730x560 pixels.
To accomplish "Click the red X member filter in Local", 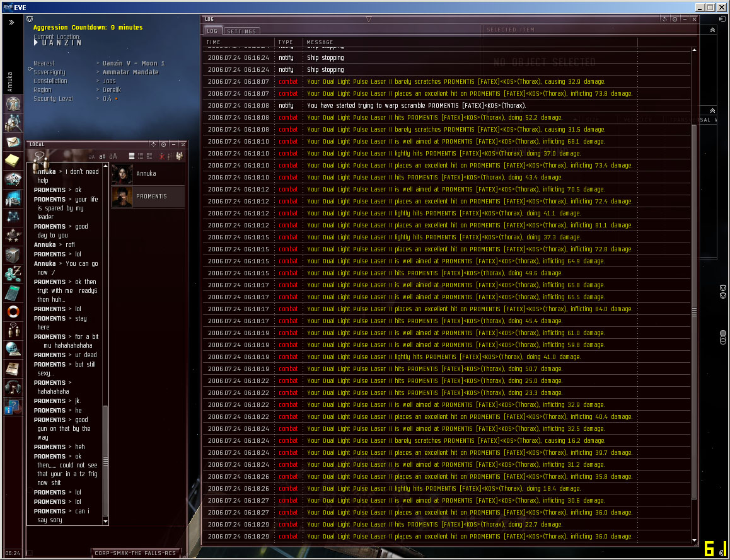I will (163, 156).
